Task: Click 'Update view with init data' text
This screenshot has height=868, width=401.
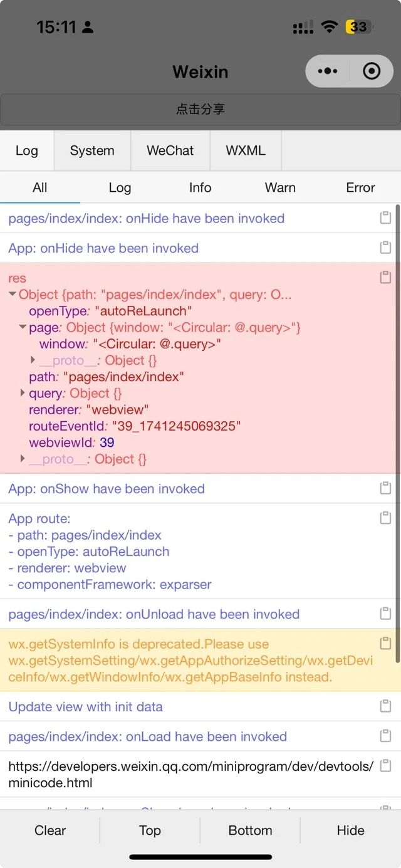Action: (x=85, y=706)
